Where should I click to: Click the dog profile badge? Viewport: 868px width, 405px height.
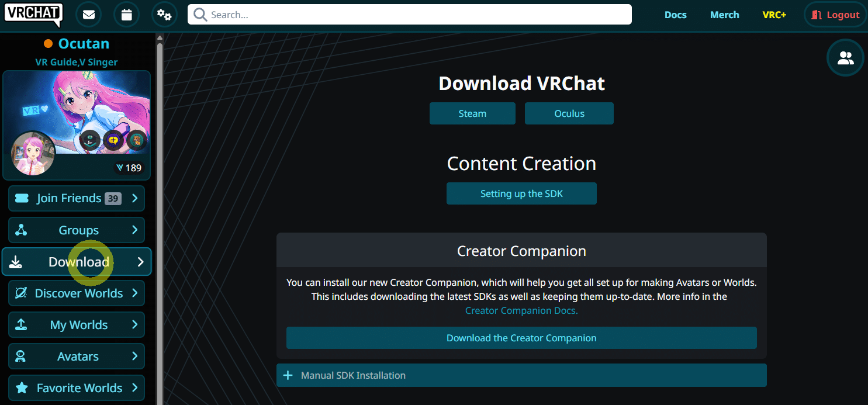click(136, 140)
